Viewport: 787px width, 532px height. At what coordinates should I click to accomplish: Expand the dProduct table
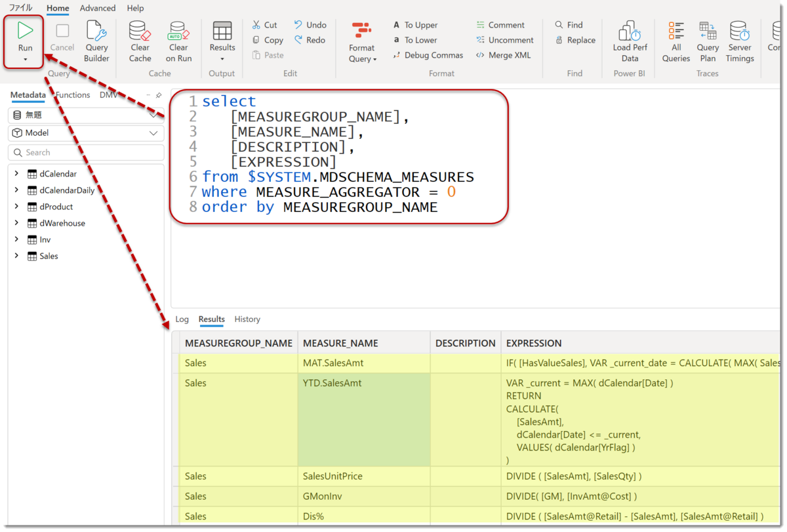[x=16, y=207]
